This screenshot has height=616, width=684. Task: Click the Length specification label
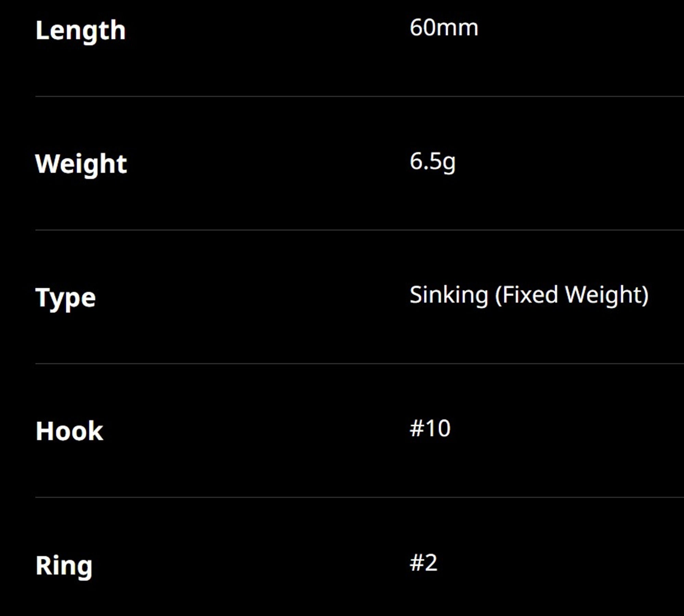tap(80, 31)
